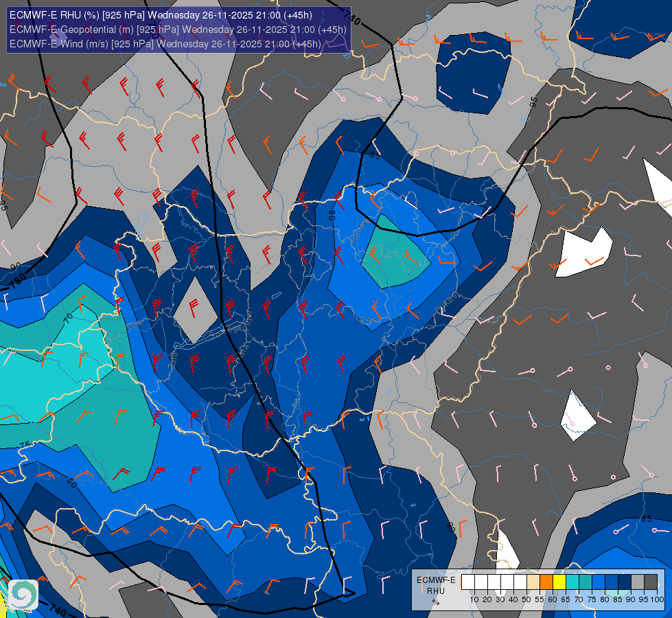Click the legend value label 55
Image resolution: width=672 pixels, height=618 pixels.
click(x=540, y=599)
